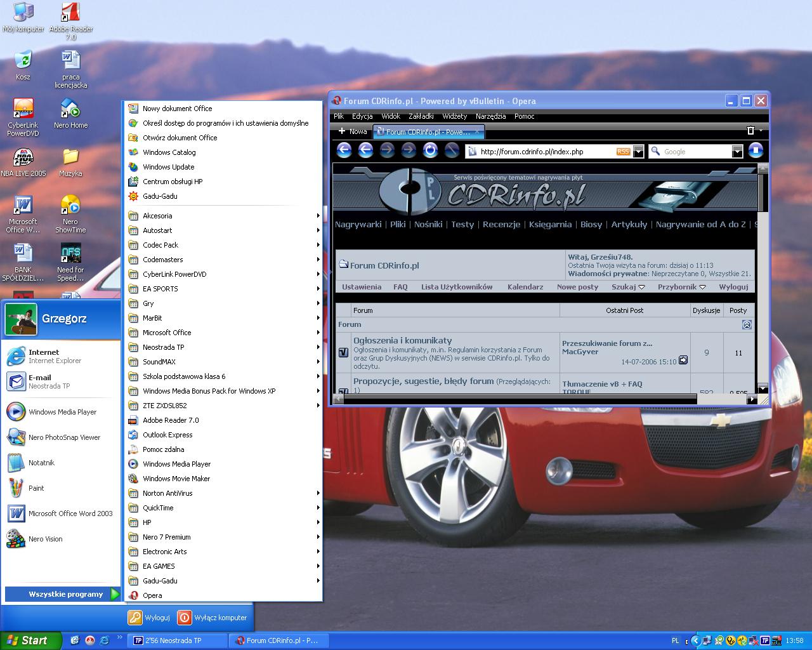The image size is (812, 650).
Task: Open the Narzędzia menu in Opera
Action: pos(490,116)
